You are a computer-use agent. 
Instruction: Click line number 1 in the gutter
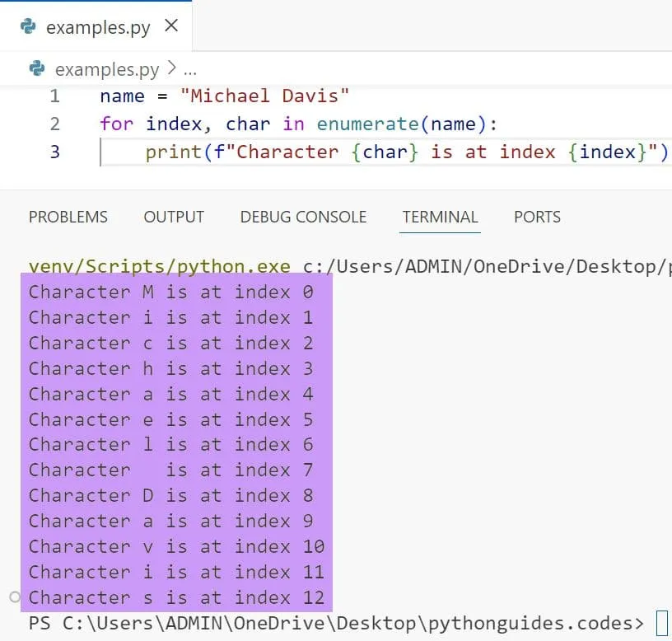pos(54,96)
